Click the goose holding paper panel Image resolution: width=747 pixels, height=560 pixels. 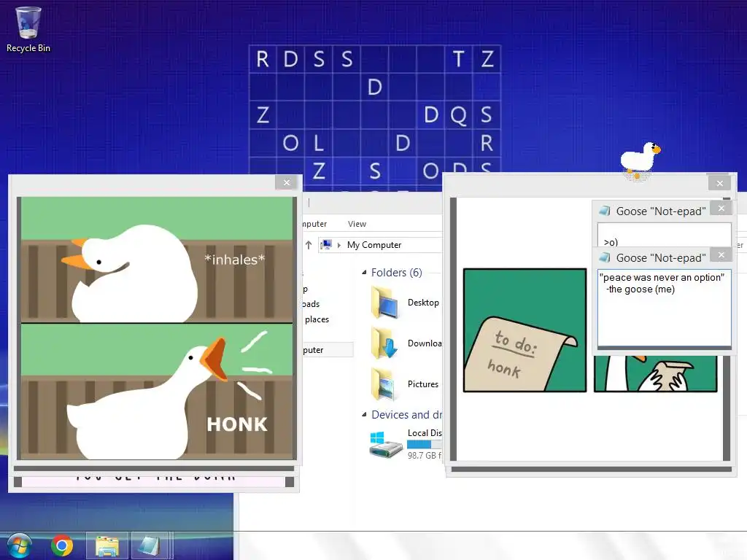click(655, 374)
